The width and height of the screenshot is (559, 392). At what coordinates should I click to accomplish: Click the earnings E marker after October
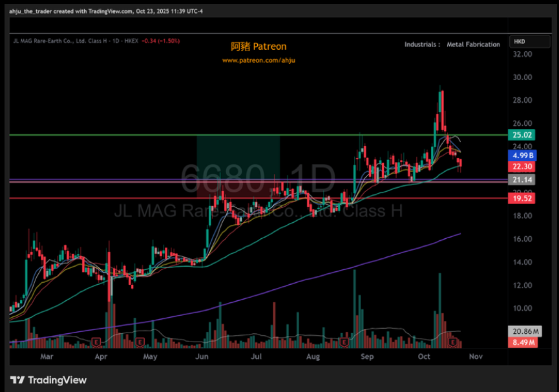coord(453,341)
